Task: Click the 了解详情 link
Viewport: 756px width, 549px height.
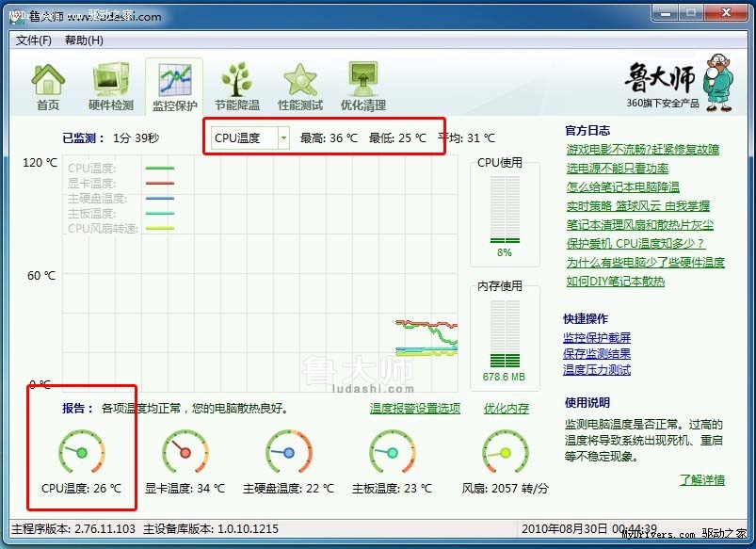Action: click(702, 480)
